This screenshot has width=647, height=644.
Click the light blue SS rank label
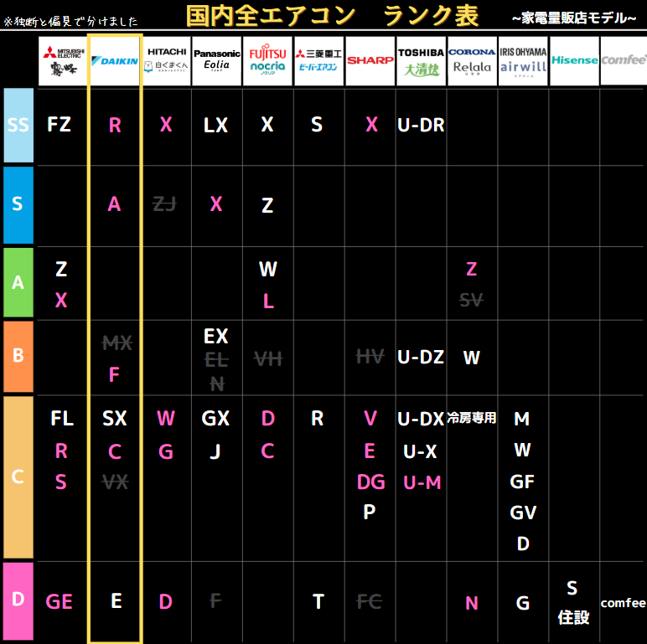[18, 125]
